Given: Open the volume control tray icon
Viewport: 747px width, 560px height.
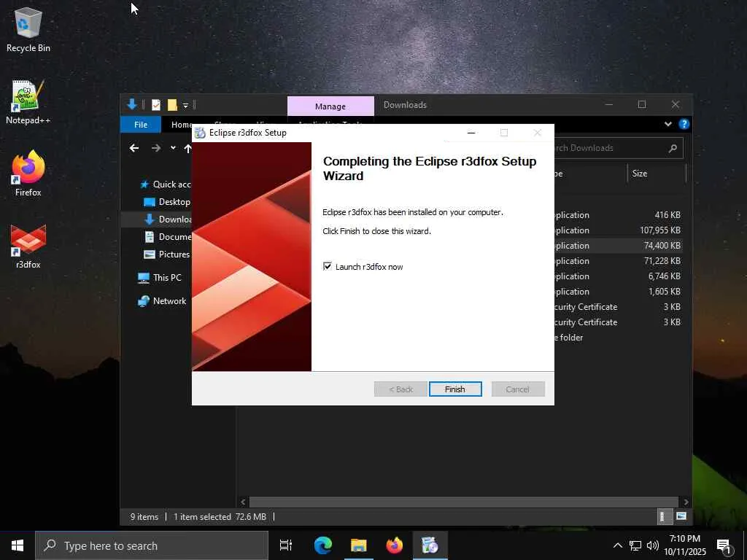Looking at the screenshot, I should [653, 545].
